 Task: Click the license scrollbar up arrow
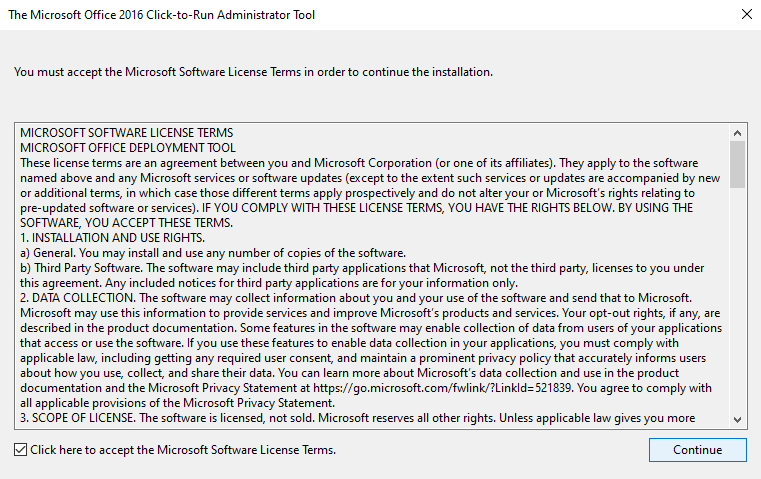(x=737, y=133)
